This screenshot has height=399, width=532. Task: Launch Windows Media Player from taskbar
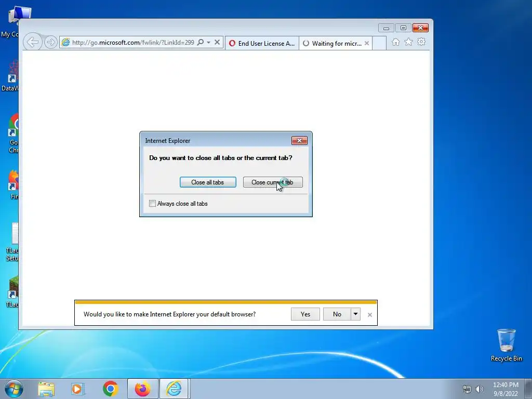(x=77, y=389)
